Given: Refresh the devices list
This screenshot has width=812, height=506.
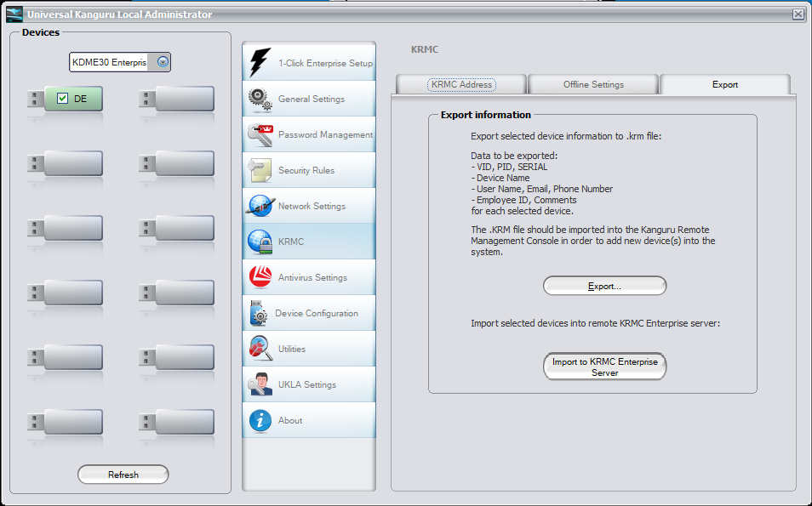Looking at the screenshot, I should (123, 475).
